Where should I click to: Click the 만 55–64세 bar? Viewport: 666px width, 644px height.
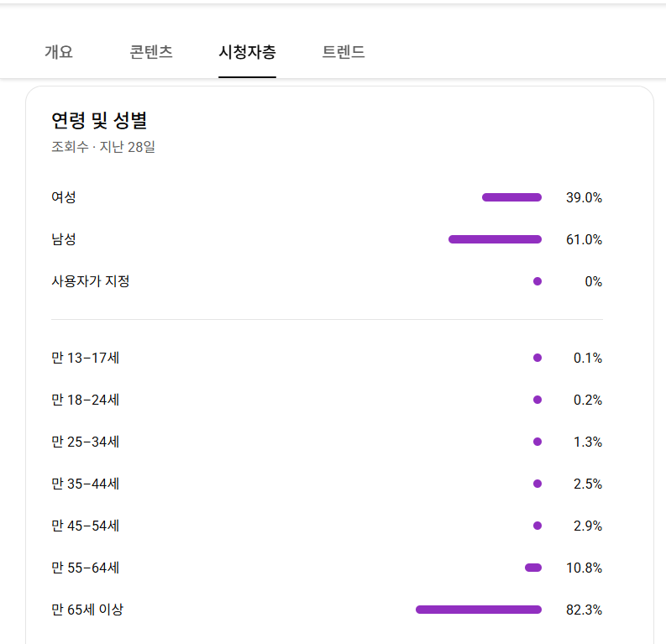click(x=533, y=568)
